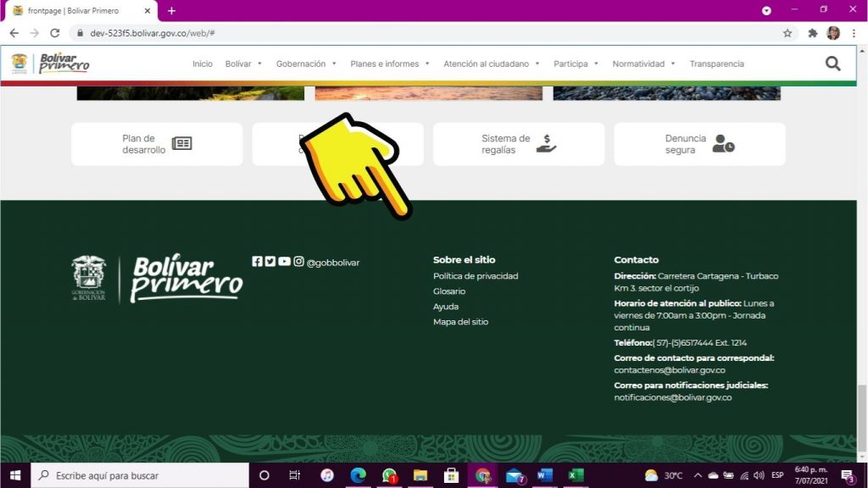
Task: Open the Plan de desarrollo card
Action: click(x=157, y=144)
